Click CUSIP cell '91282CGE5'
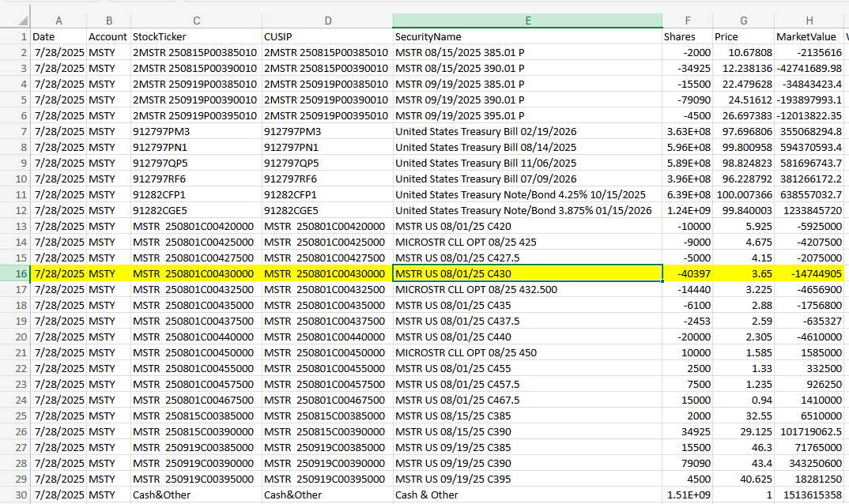Screen dimensions: 849x504 coord(327,210)
